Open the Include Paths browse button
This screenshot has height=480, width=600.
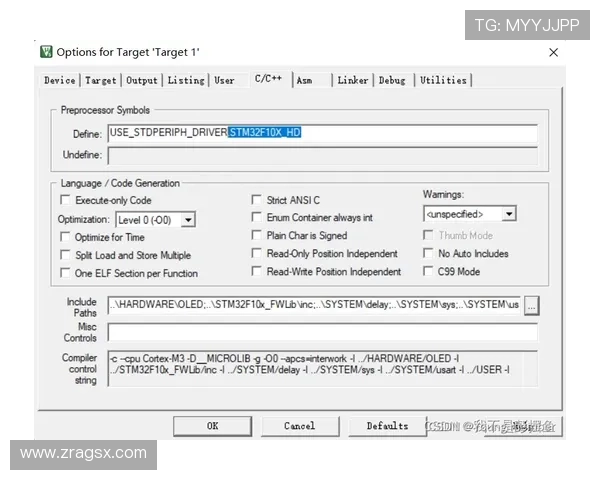tap(531, 304)
